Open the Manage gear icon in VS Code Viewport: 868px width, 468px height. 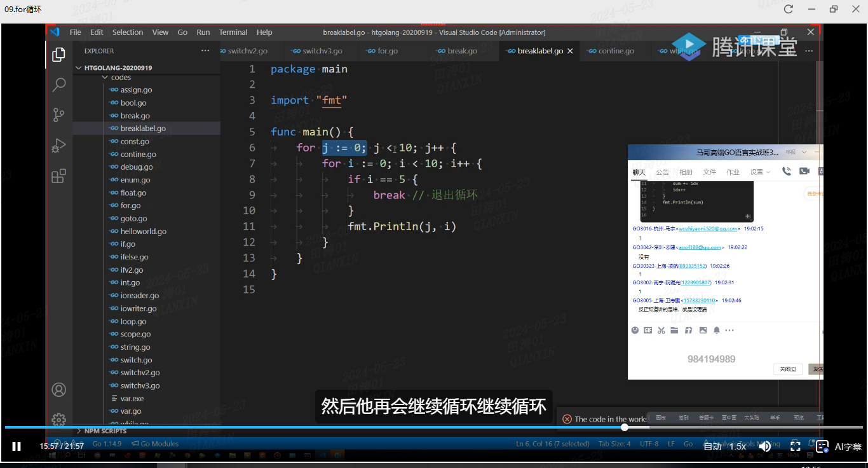59,419
